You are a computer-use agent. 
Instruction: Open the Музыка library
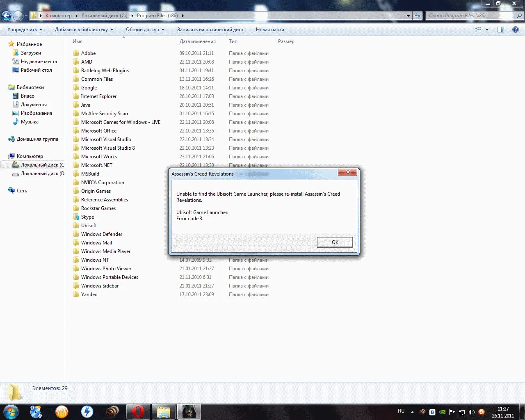[x=30, y=122]
